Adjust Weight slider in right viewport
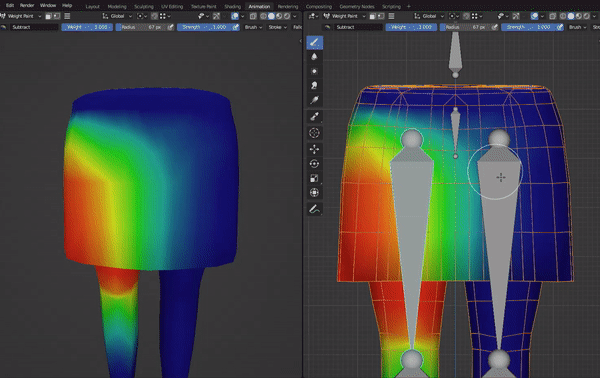Viewport: 600px width, 378px height. point(411,27)
